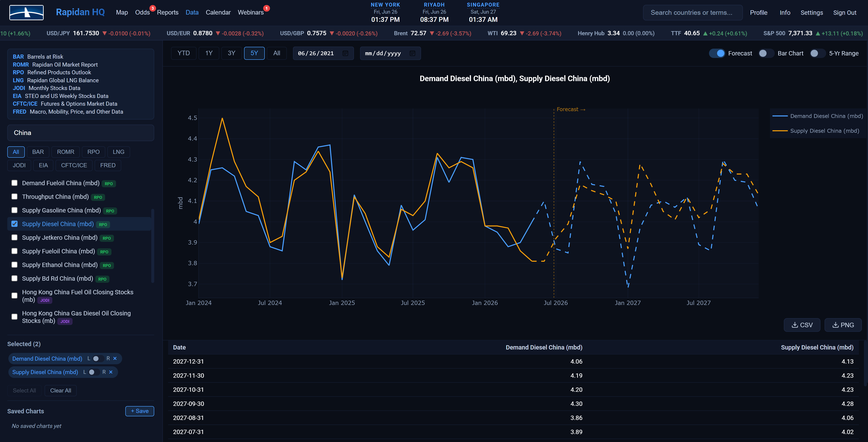Filter datasets by LNG source
Viewport: 868px width, 442px height.
click(119, 152)
